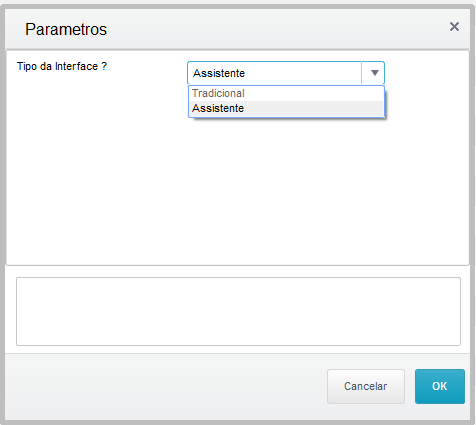476x425 pixels.
Task: Abort the dialog with Cancelar
Action: (x=366, y=386)
